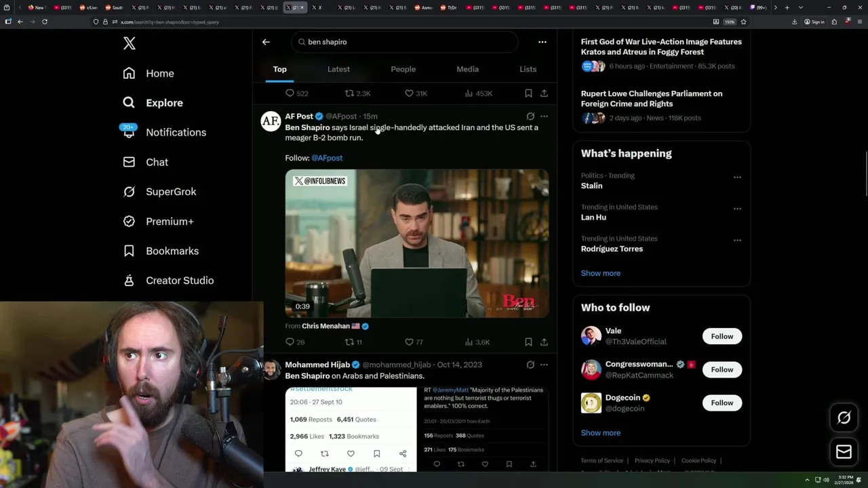Share the AF Post tweet

click(x=544, y=342)
